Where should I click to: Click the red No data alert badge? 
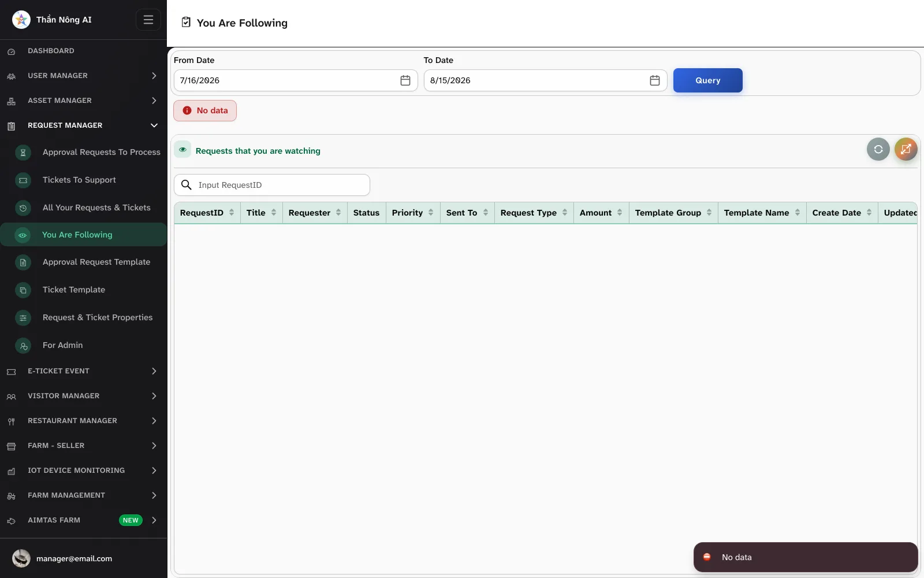pyautogui.click(x=205, y=110)
